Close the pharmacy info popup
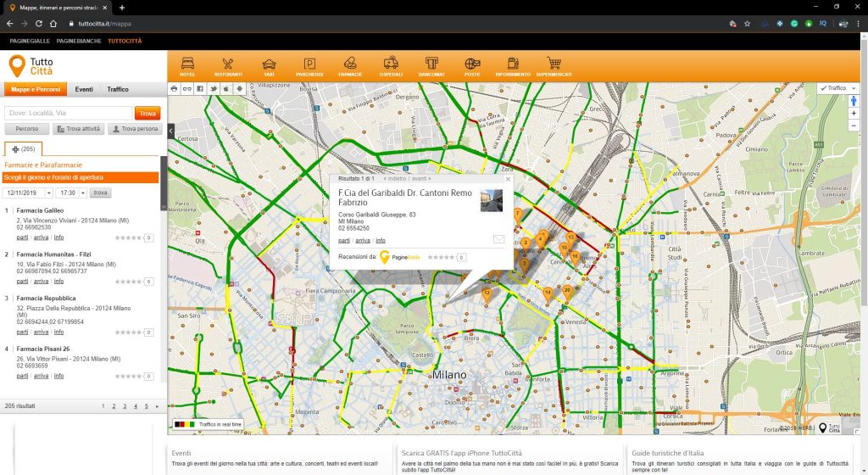The width and height of the screenshot is (868, 475). pyautogui.click(x=508, y=179)
